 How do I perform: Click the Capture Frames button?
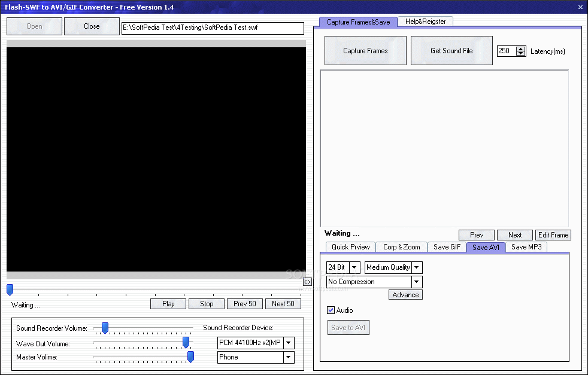(365, 51)
